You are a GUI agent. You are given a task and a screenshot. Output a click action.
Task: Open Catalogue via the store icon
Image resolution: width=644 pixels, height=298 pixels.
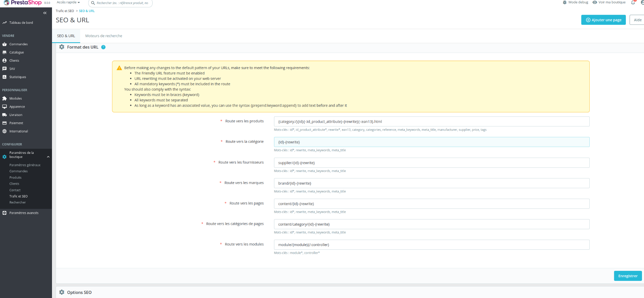coord(4,52)
